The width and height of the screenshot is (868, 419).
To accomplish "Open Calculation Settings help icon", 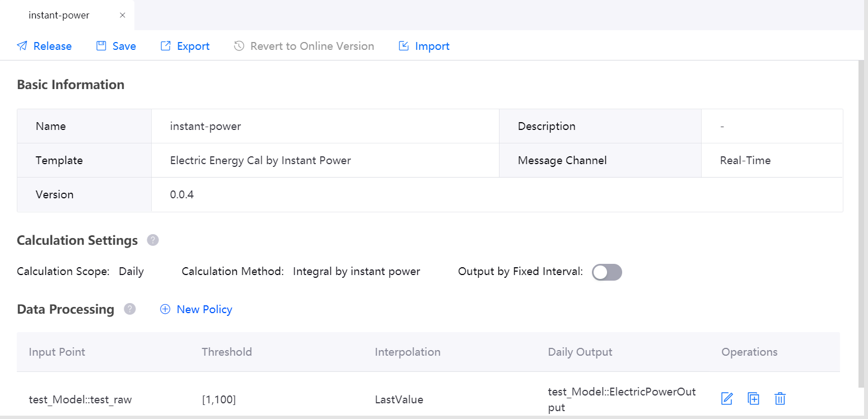I will (153, 240).
